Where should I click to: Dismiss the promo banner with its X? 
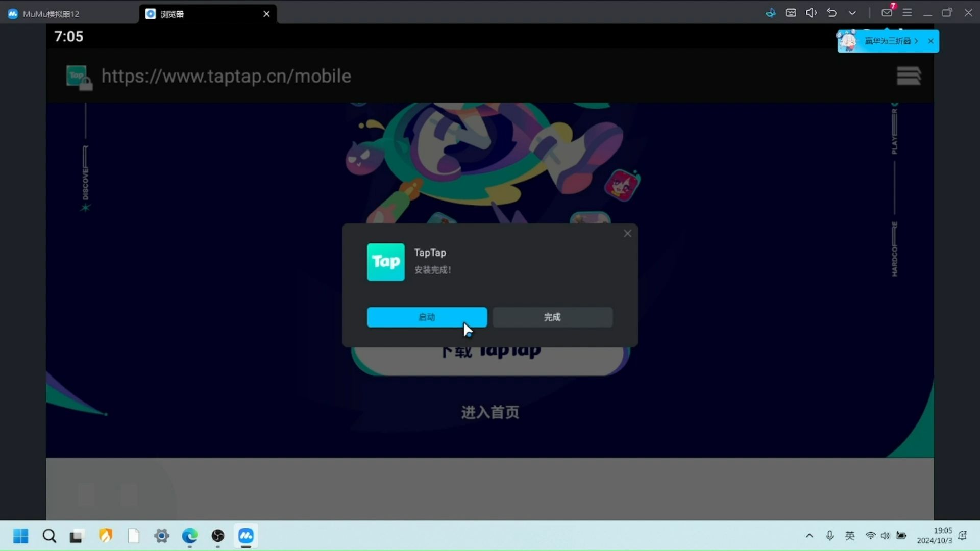tap(930, 41)
